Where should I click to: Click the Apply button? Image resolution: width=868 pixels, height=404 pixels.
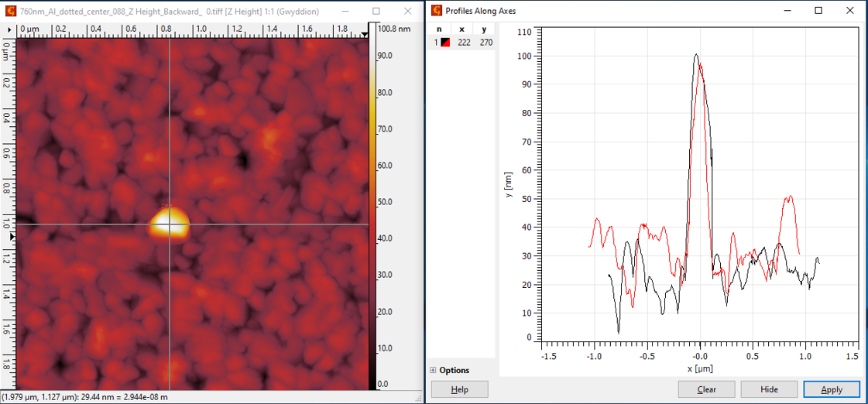tap(832, 389)
